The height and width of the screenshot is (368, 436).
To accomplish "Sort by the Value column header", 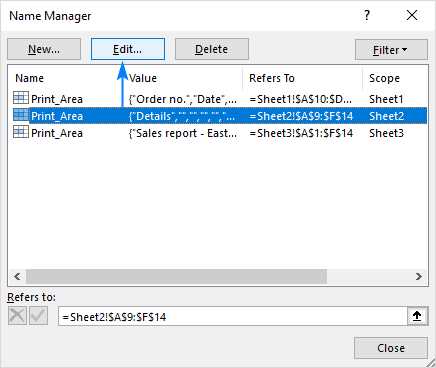I will pyautogui.click(x=143, y=78).
